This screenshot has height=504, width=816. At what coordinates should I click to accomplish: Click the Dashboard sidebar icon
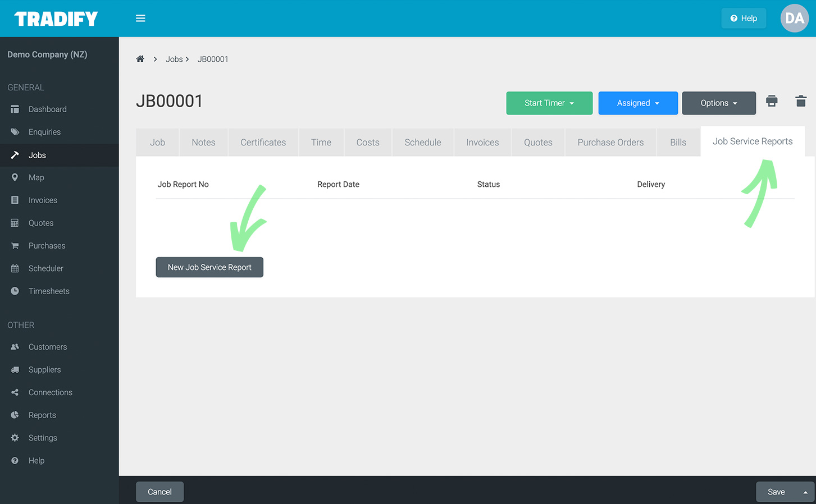[x=15, y=109]
